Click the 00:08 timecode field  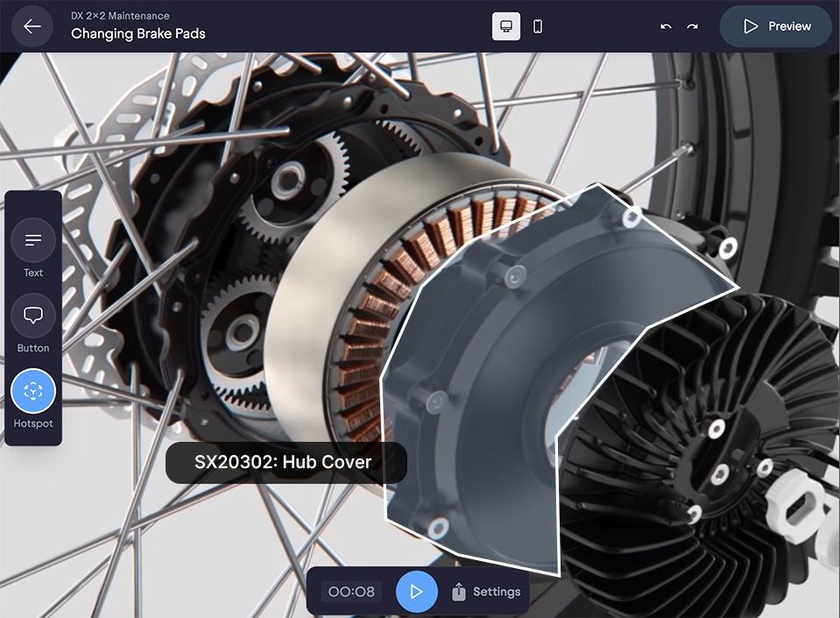click(351, 592)
